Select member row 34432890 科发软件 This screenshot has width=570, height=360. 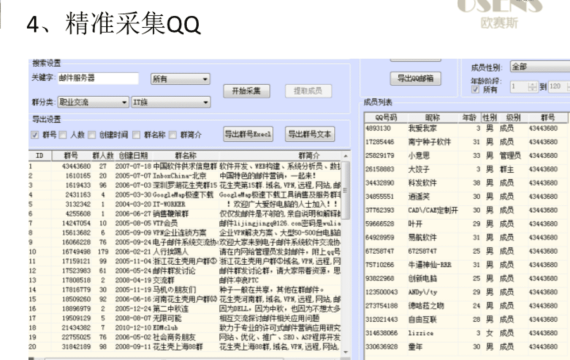tap(467, 183)
